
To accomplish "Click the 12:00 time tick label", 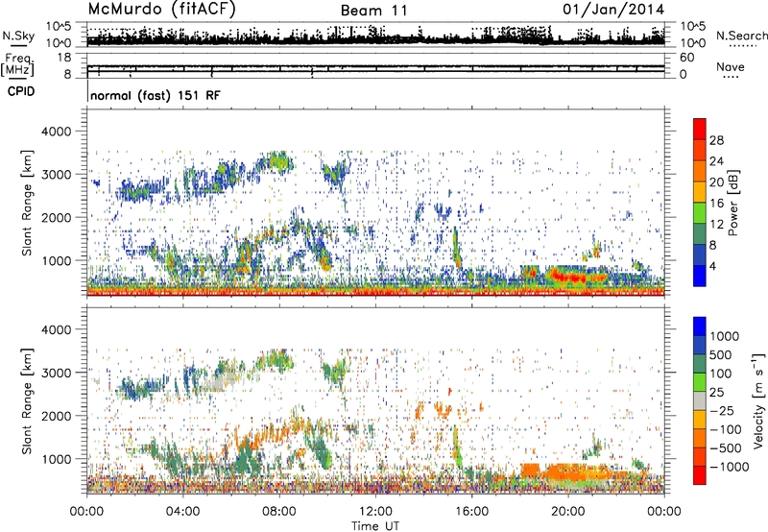I will 375,512.
